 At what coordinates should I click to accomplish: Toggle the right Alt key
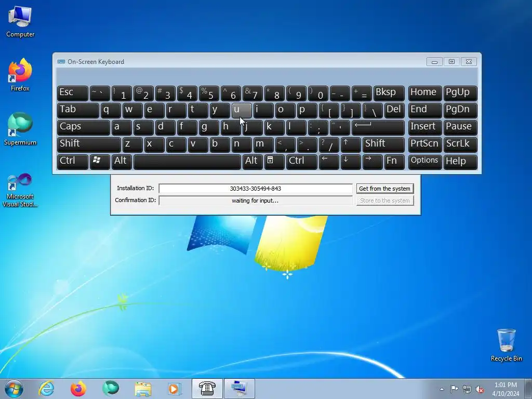[252, 162]
